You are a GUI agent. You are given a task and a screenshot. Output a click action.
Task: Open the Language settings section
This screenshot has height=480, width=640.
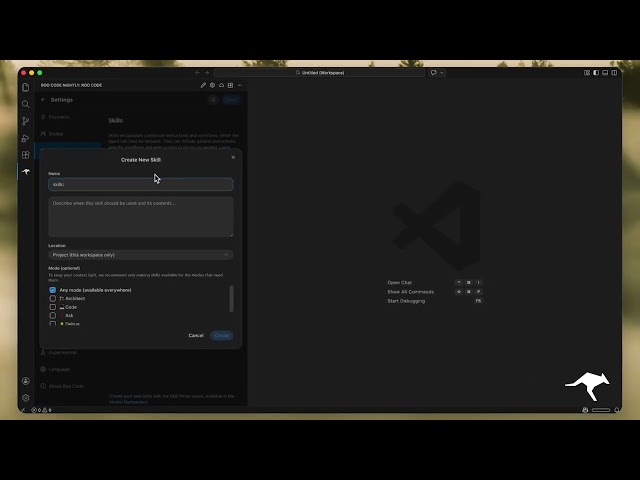tap(55, 369)
